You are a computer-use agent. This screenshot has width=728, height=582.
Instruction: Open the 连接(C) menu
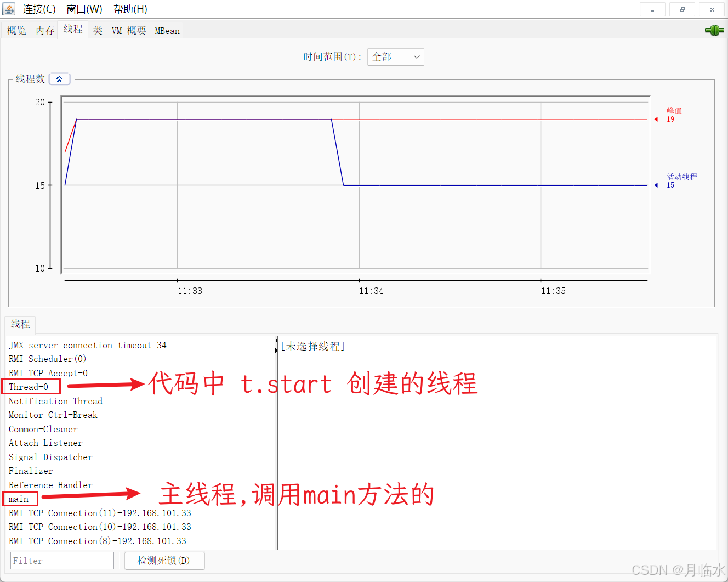coord(39,9)
